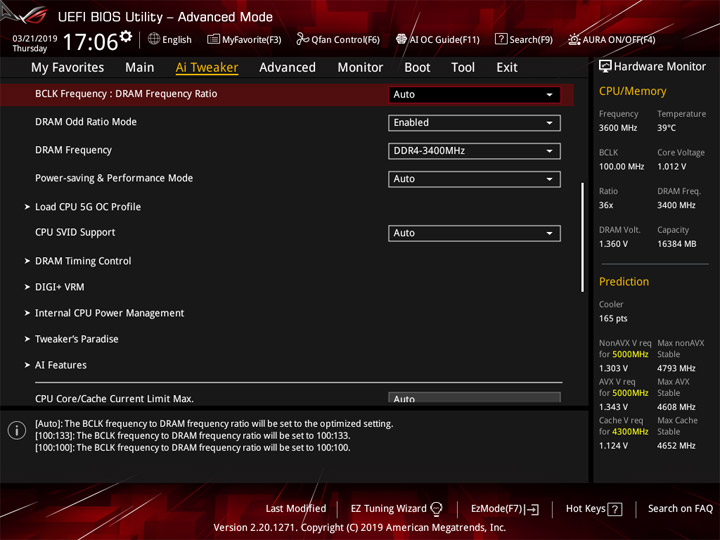Open the clock settings gear icon

126,36
